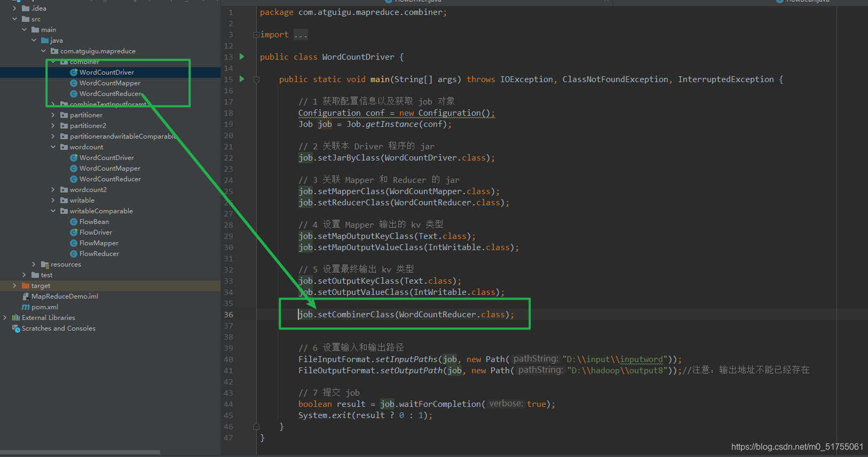Collapse the writableComparable package
Image resolution: width=868 pixels, height=457 pixels.
53,211
